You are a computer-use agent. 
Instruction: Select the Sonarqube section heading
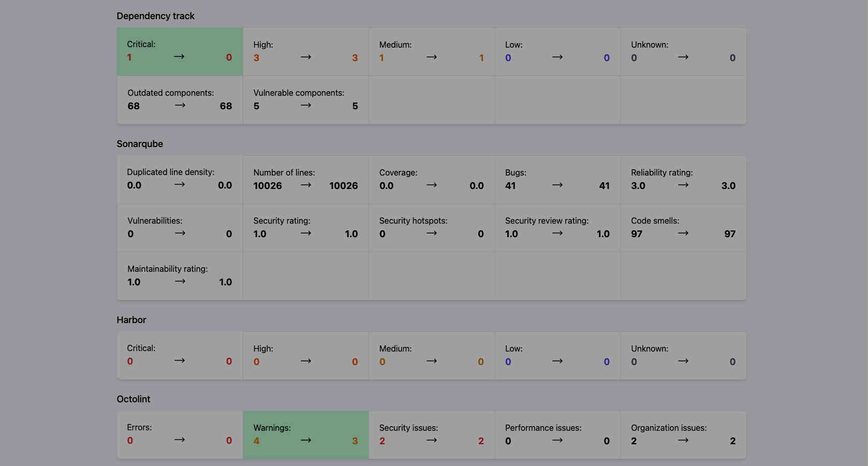pyautogui.click(x=140, y=144)
